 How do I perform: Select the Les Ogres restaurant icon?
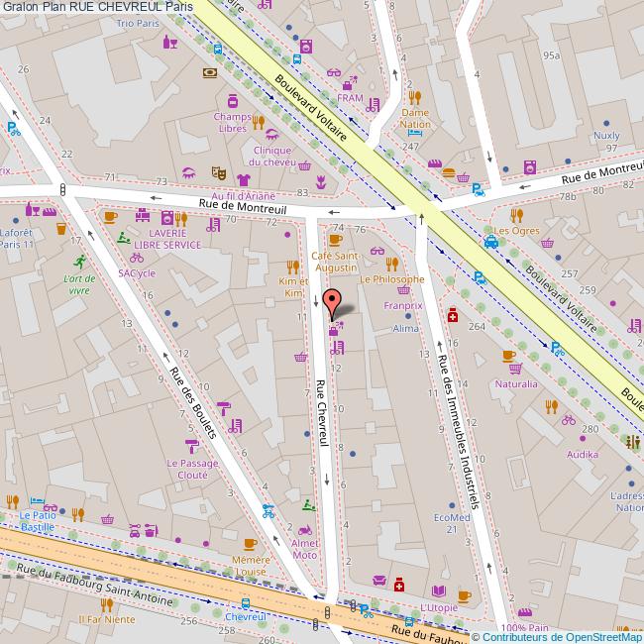(515, 215)
